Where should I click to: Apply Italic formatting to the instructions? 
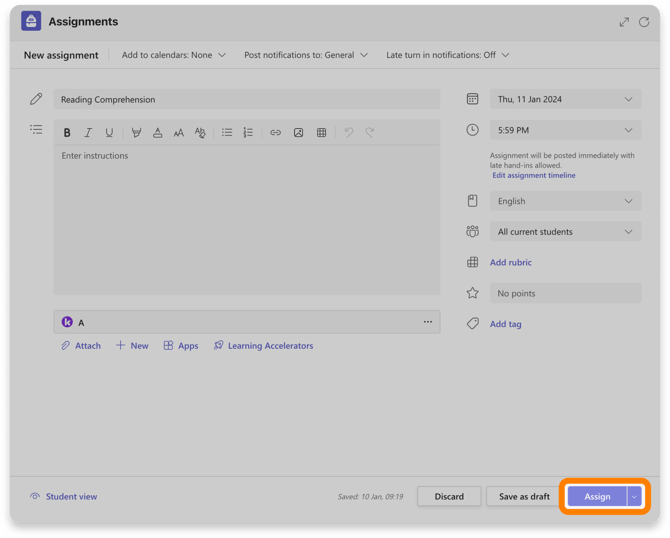[88, 132]
